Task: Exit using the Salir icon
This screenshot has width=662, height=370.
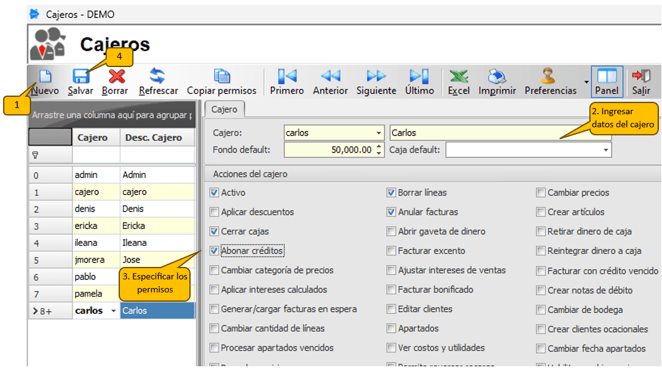Action: [x=641, y=76]
